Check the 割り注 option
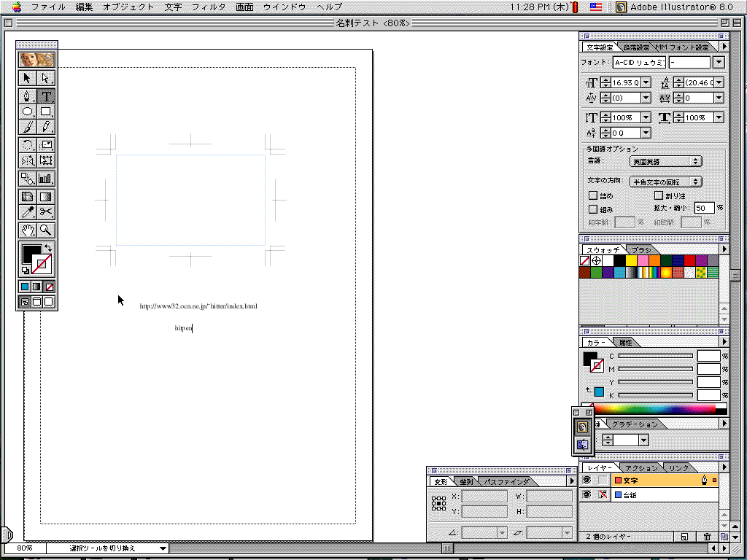 (659, 196)
